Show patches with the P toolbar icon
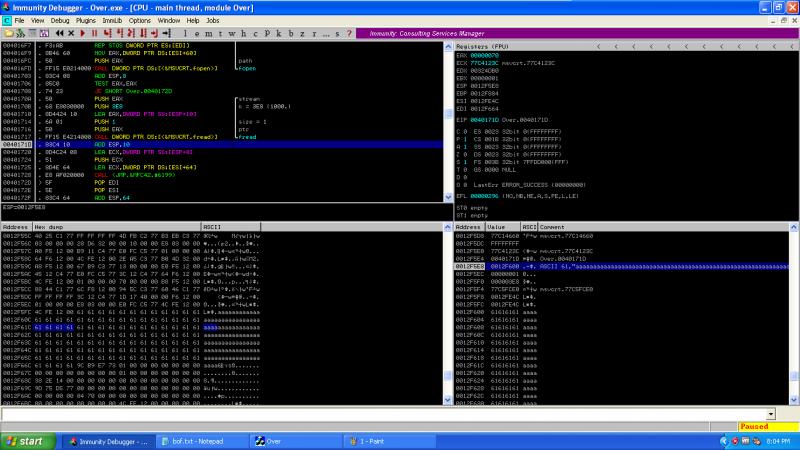800x450 pixels. point(267,34)
